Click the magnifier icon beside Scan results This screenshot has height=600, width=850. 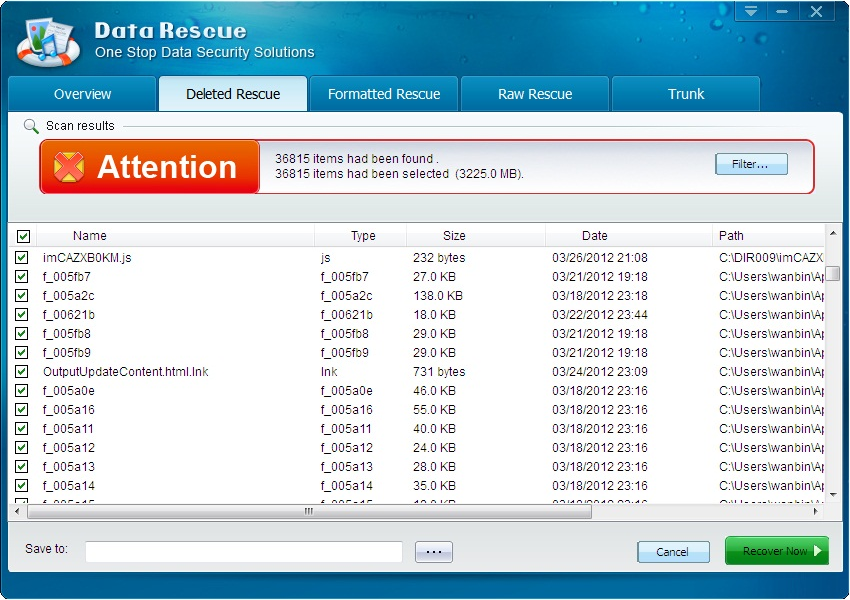(x=31, y=126)
